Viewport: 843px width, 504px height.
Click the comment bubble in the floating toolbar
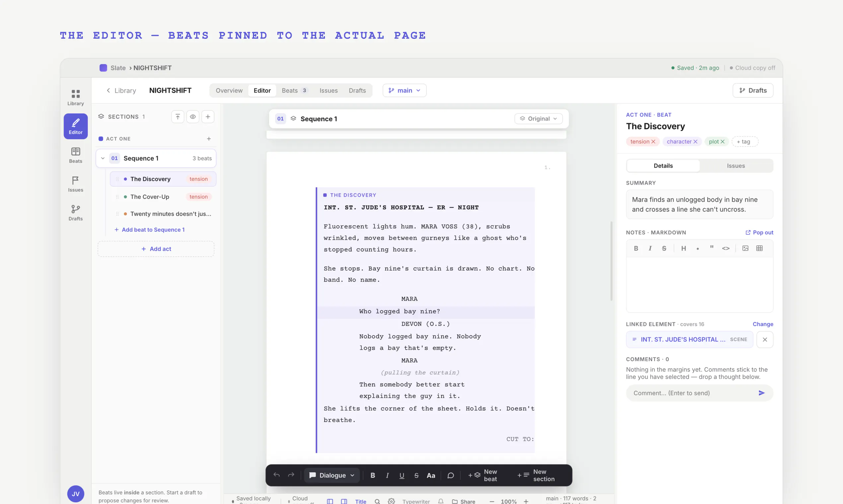(x=450, y=475)
